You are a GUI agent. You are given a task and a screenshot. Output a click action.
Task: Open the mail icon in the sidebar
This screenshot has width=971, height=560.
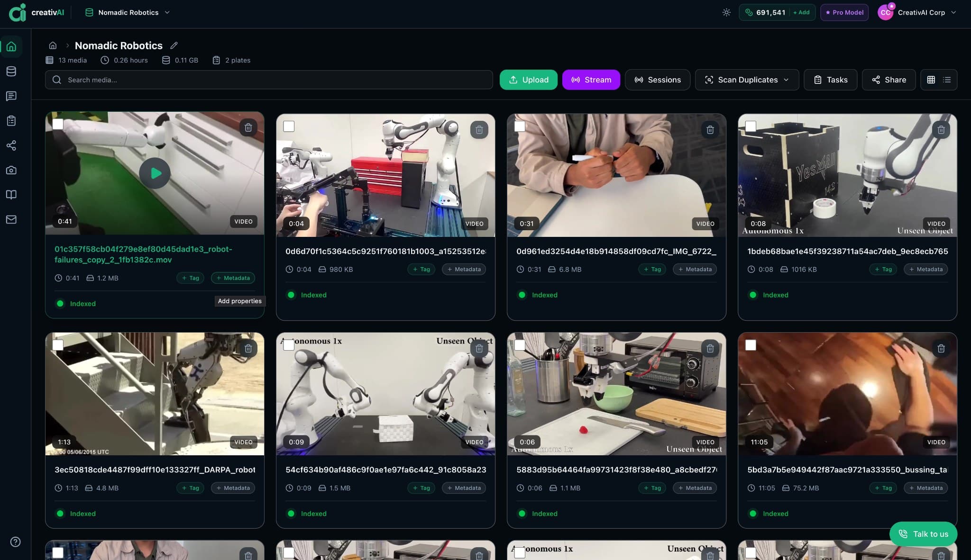click(11, 219)
